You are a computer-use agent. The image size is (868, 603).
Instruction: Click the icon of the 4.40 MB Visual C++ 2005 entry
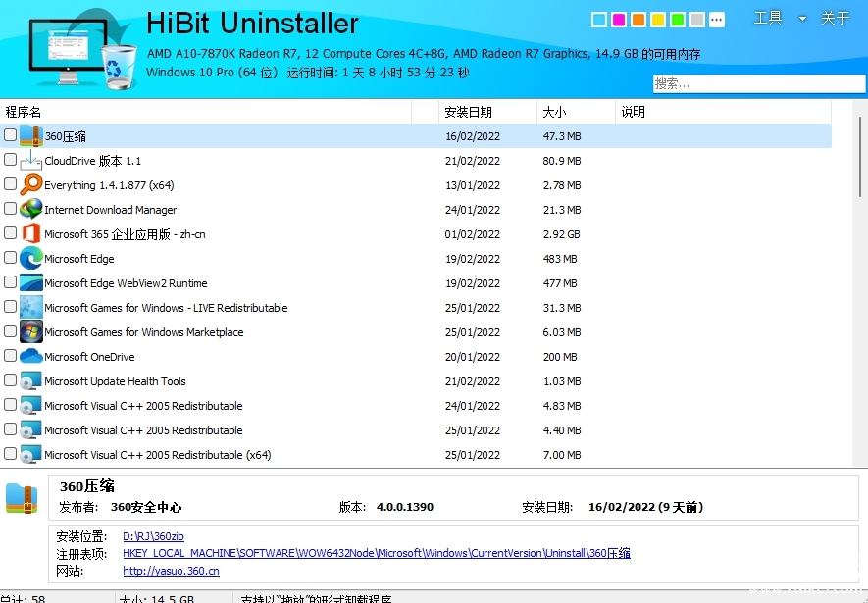(31, 429)
